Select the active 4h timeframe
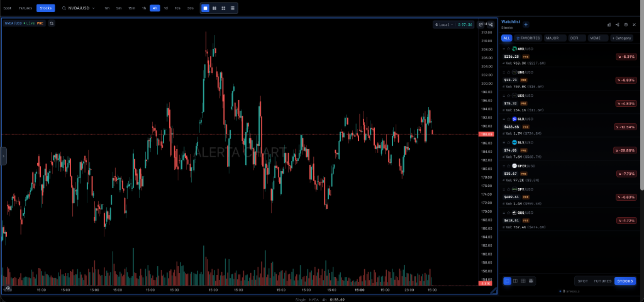 [x=155, y=8]
